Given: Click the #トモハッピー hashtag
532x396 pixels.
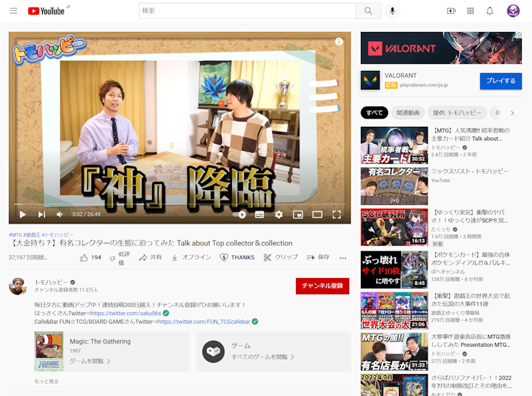Looking at the screenshot, I should pyautogui.click(x=57, y=234).
